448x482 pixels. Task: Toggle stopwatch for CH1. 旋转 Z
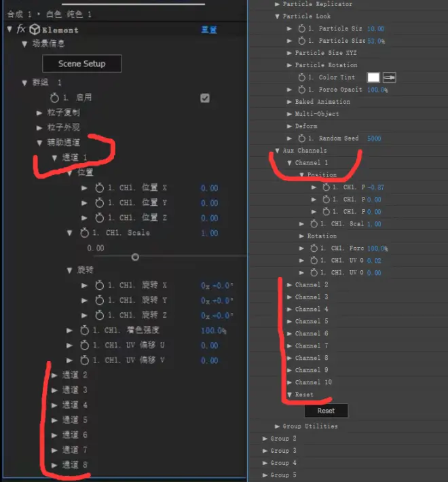pos(99,315)
